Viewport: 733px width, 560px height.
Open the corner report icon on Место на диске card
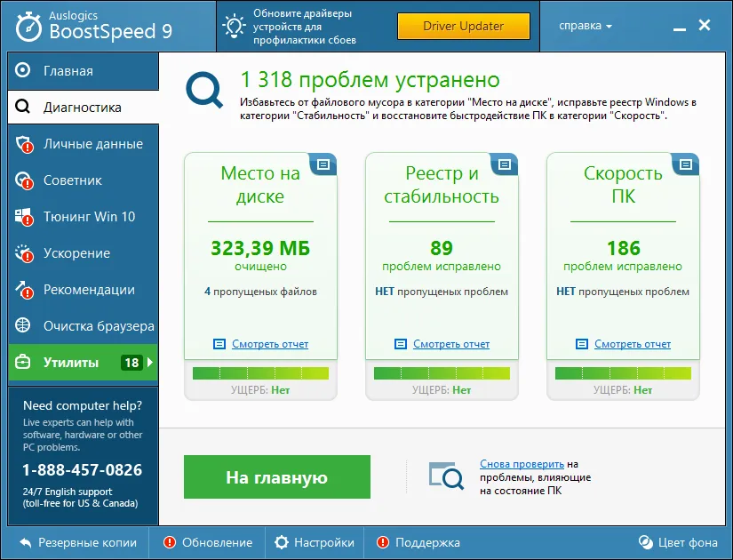[x=323, y=164]
